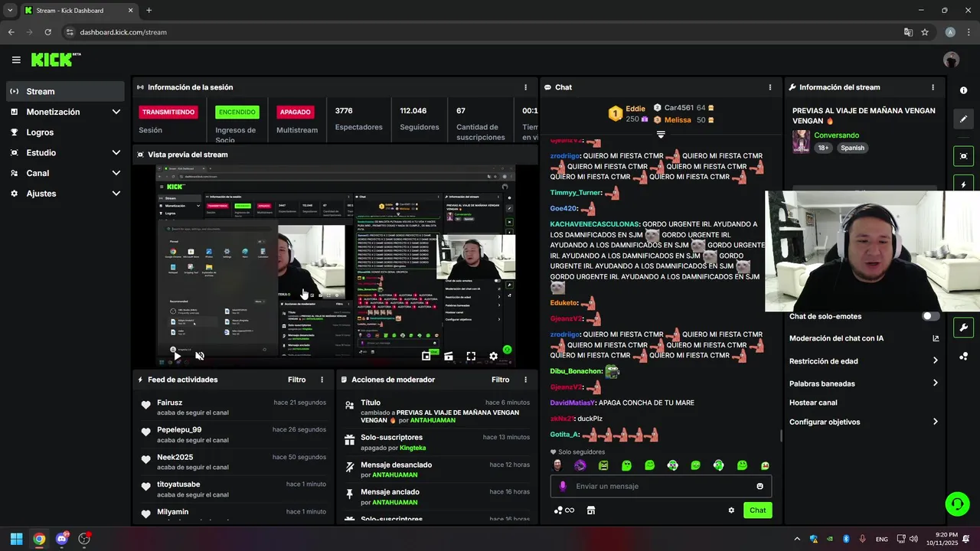Click the TRANSMITIENDO session badge

(168, 112)
